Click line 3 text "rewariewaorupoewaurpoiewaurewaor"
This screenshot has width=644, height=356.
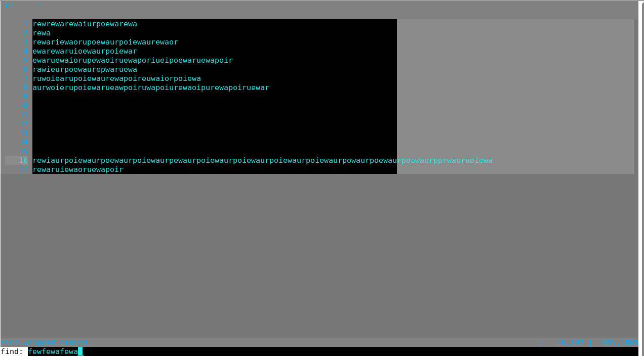(x=105, y=42)
